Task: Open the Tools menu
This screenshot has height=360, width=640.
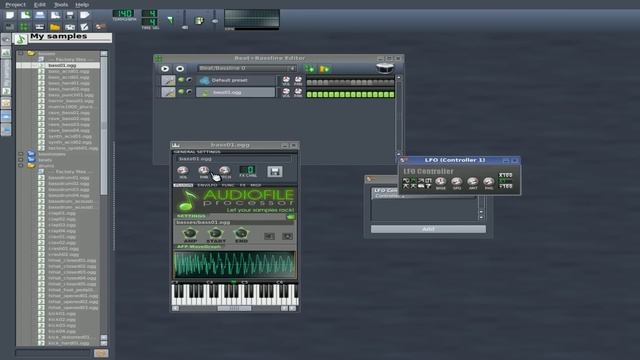Action: coord(61,4)
